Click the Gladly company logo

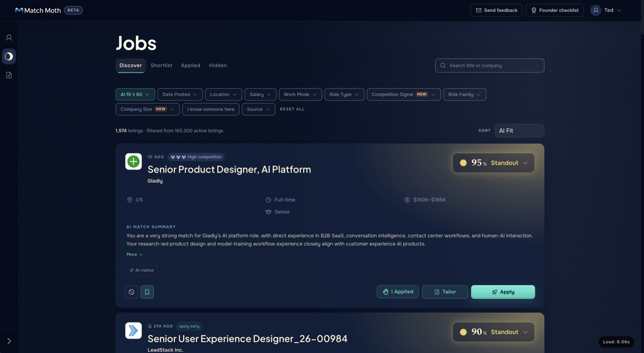click(134, 161)
